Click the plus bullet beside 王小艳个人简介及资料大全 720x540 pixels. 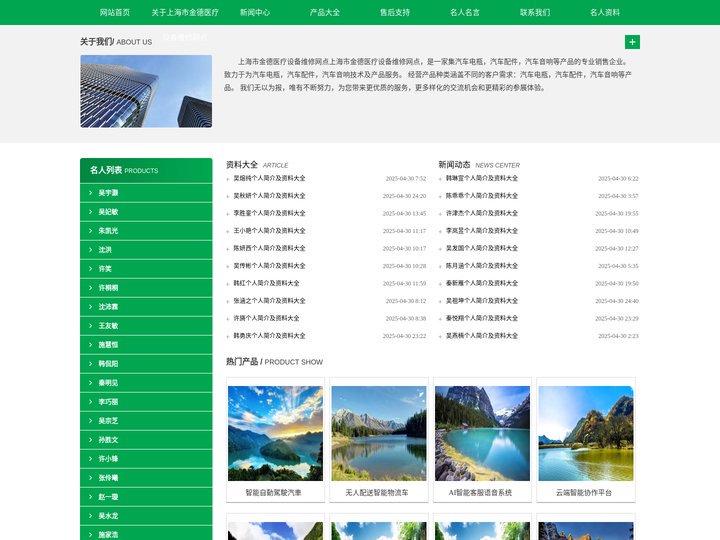pyautogui.click(x=227, y=231)
